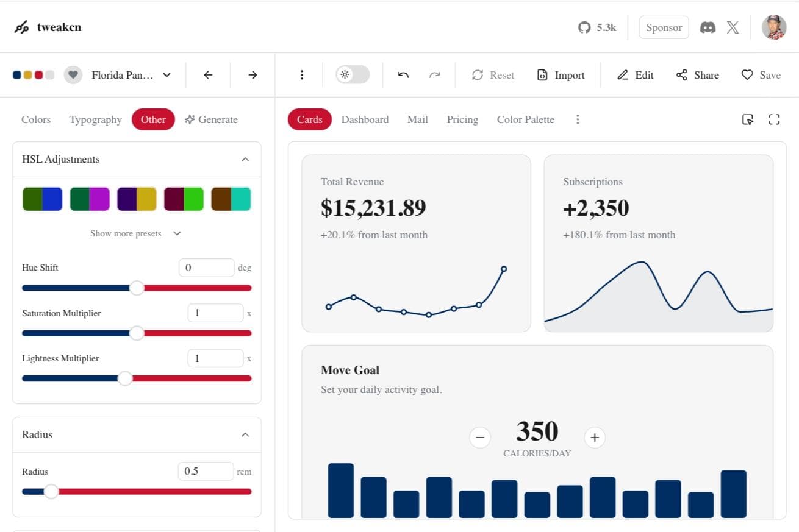Toggle the heart favorite next to Florida Pan theme
The width and height of the screenshot is (799, 532).
pos(73,74)
